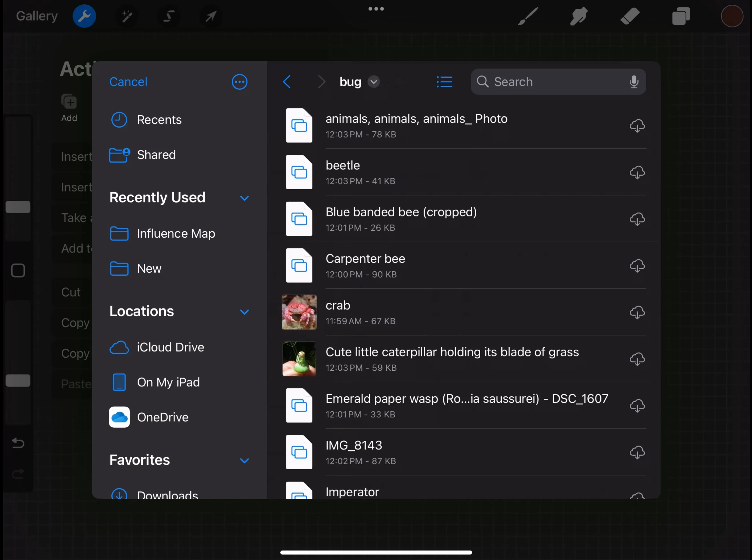This screenshot has height=560, width=752.
Task: Tap the Selection S-ribbon tool
Action: click(169, 16)
